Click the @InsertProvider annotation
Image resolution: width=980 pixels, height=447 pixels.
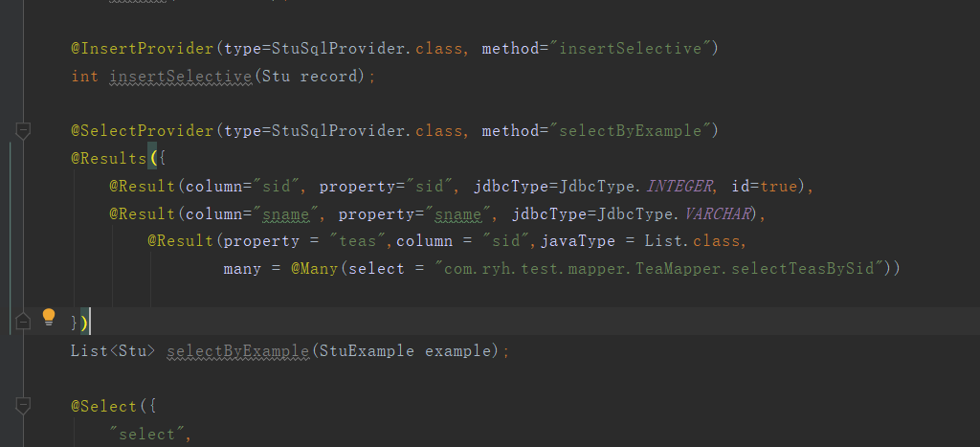point(143,49)
